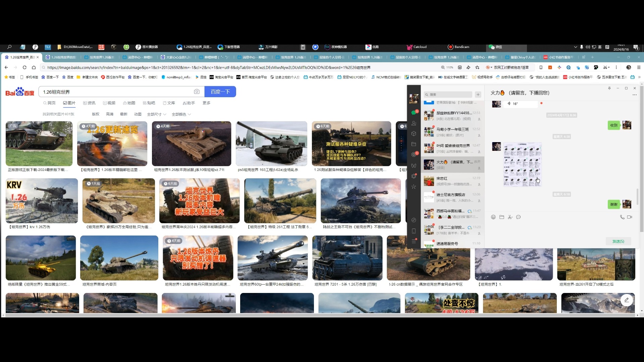The width and height of the screenshot is (644, 362).
Task: Open WeChat Channels butterfly icon
Action: [x=414, y=166]
